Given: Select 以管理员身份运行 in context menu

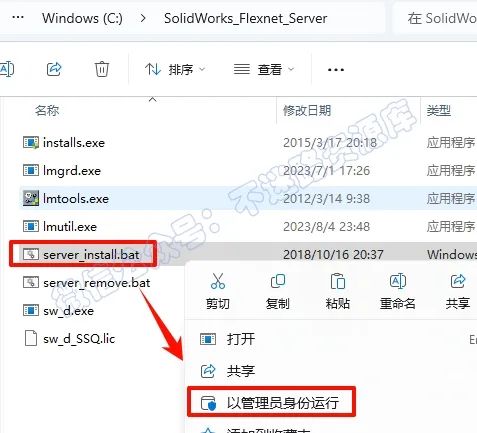Looking at the screenshot, I should (x=271, y=402).
